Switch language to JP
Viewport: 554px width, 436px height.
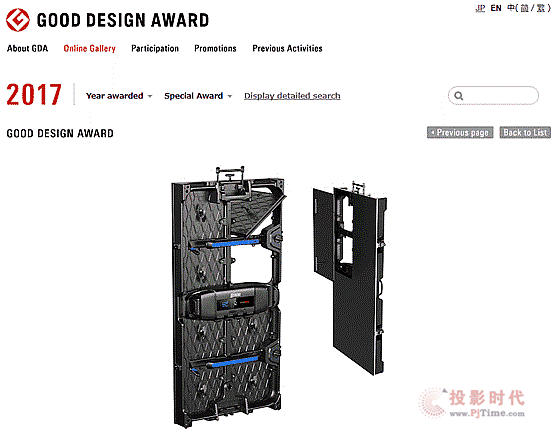coord(481,8)
